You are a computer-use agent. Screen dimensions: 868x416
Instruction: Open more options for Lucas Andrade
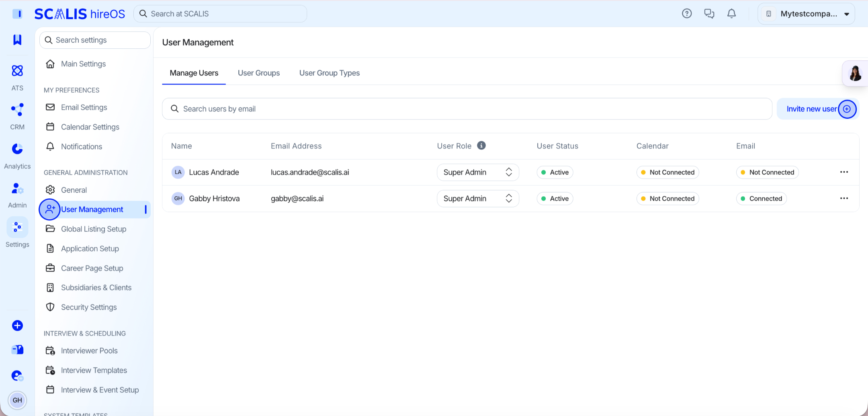(844, 172)
